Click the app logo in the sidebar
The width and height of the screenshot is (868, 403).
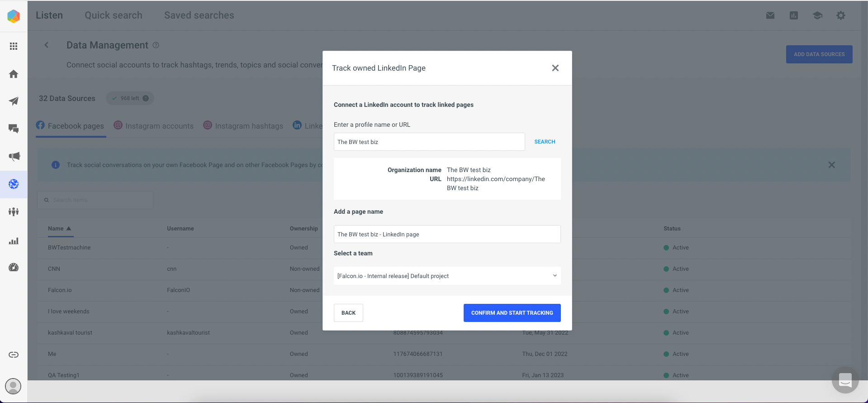(x=14, y=16)
